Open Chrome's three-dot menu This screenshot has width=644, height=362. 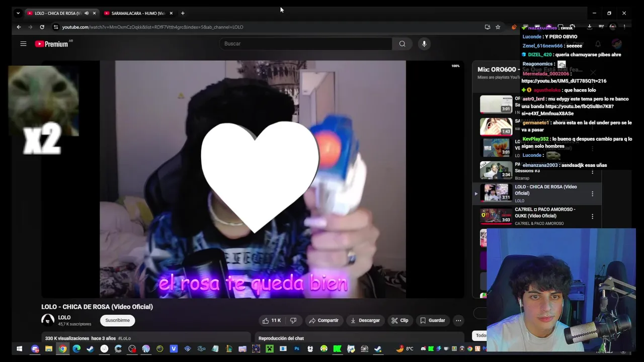[624, 27]
